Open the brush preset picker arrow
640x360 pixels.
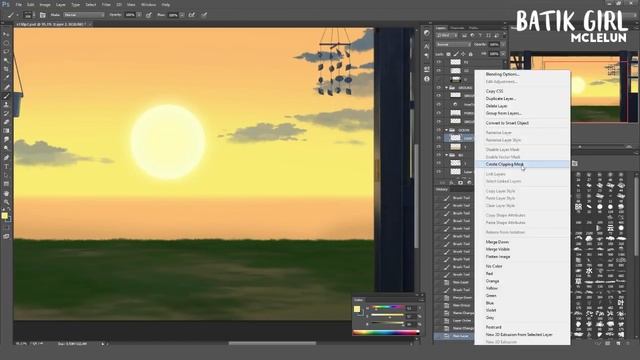(x=34, y=15)
